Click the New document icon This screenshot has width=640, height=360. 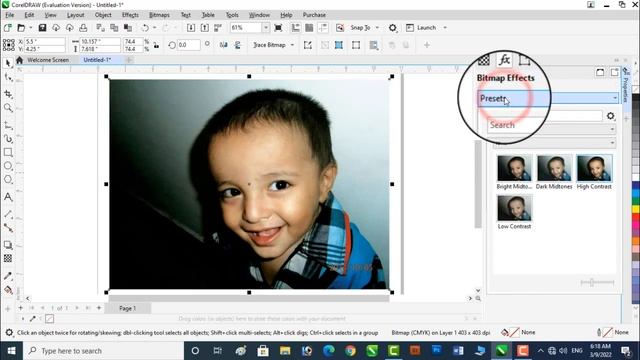coord(7,28)
